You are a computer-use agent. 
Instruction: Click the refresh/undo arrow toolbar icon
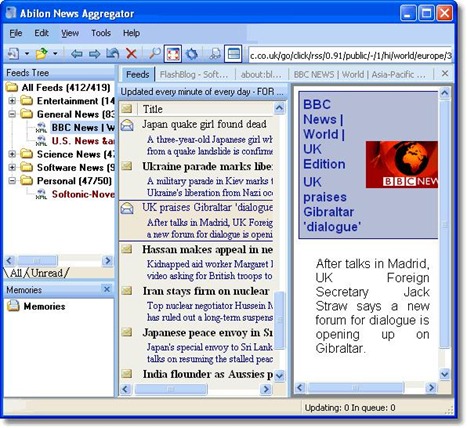coord(112,53)
